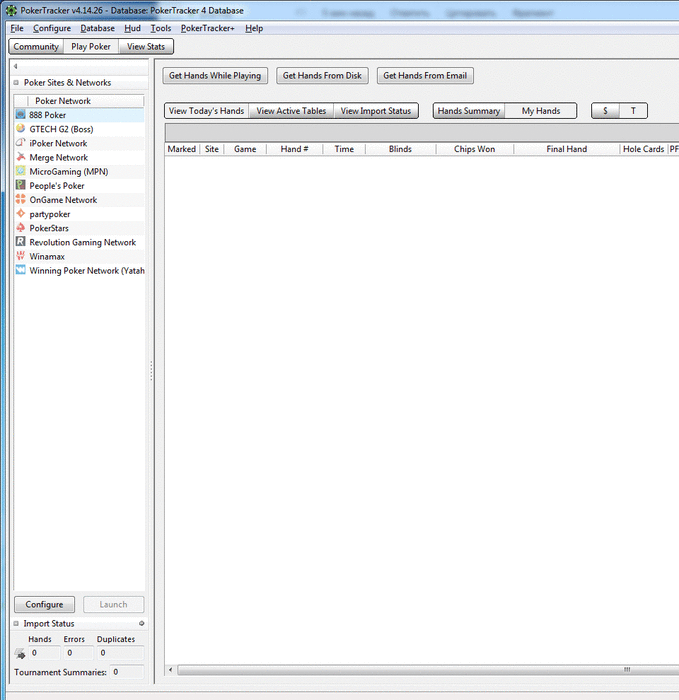This screenshot has height=700, width=679.
Task: Click the Merge Network icon
Action: coord(21,157)
